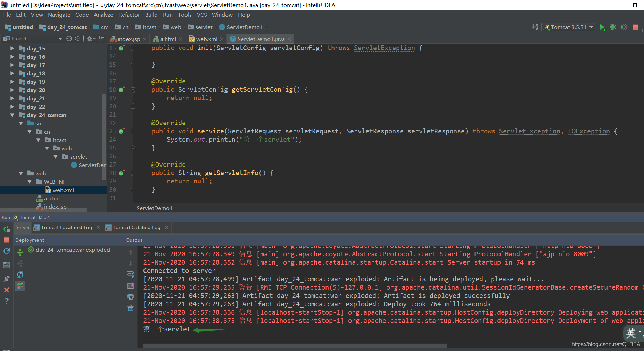Open the VCS menu
The image size is (644, 351).
tap(202, 15)
